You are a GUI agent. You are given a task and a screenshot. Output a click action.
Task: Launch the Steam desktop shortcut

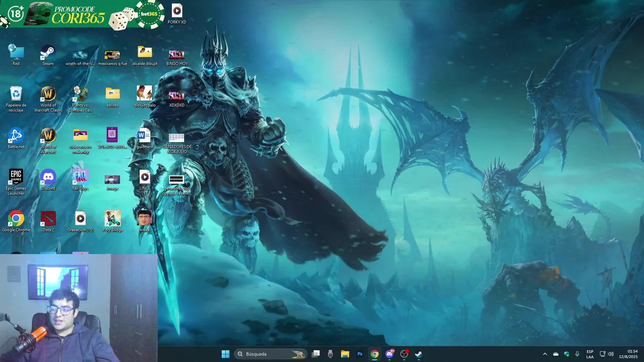(48, 55)
